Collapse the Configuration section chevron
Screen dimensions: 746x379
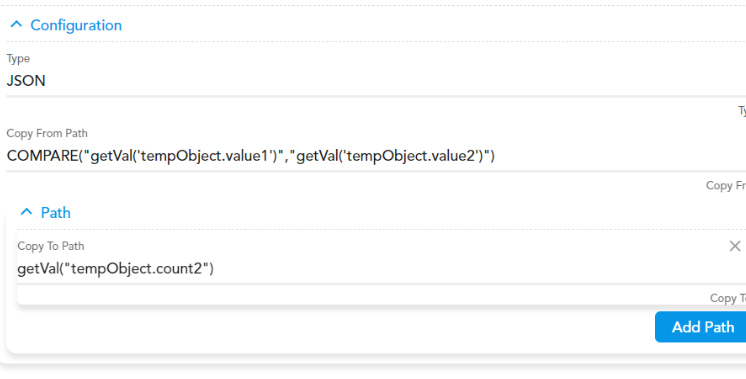point(16,24)
